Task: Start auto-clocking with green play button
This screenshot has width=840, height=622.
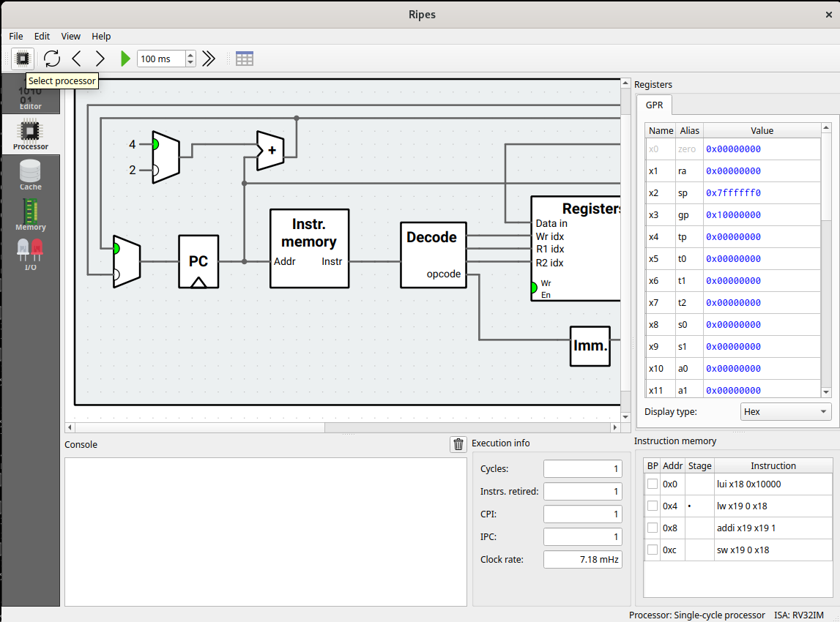Action: tap(125, 59)
